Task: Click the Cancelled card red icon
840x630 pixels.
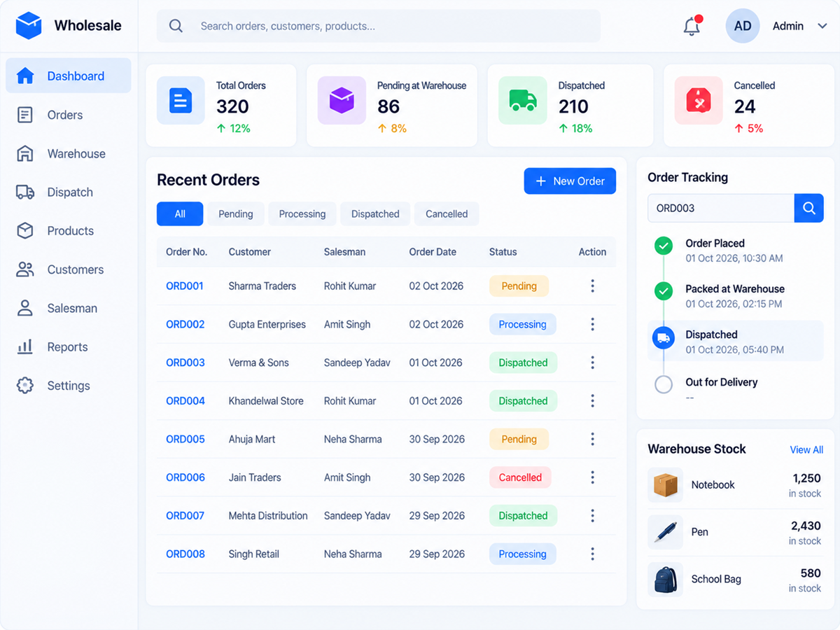Action: pyautogui.click(x=699, y=101)
